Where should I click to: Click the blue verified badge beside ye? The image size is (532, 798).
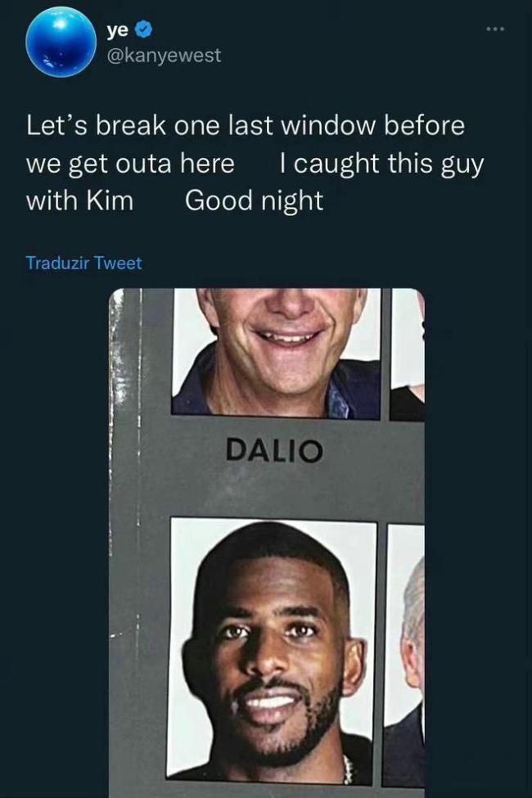(144, 30)
